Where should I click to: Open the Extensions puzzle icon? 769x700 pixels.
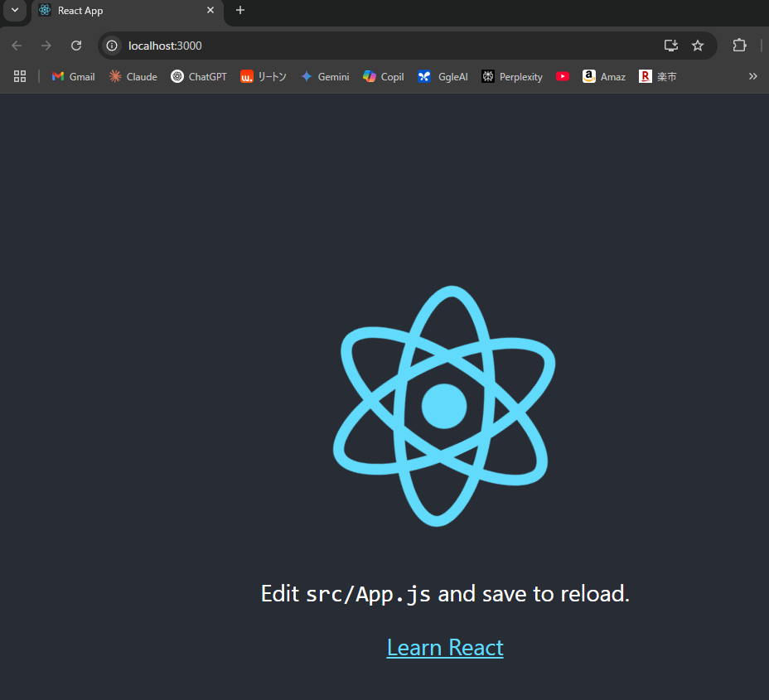(x=739, y=46)
